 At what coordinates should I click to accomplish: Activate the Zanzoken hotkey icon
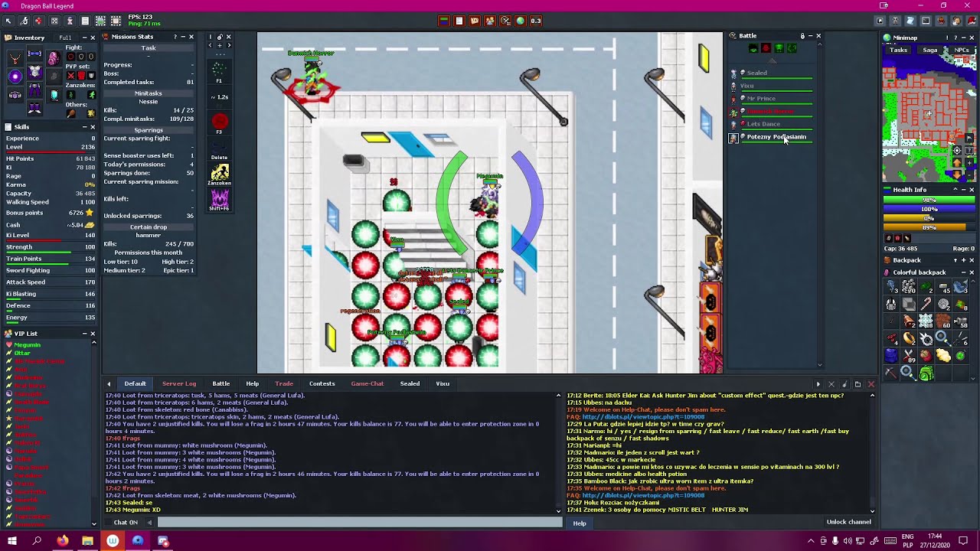point(220,172)
